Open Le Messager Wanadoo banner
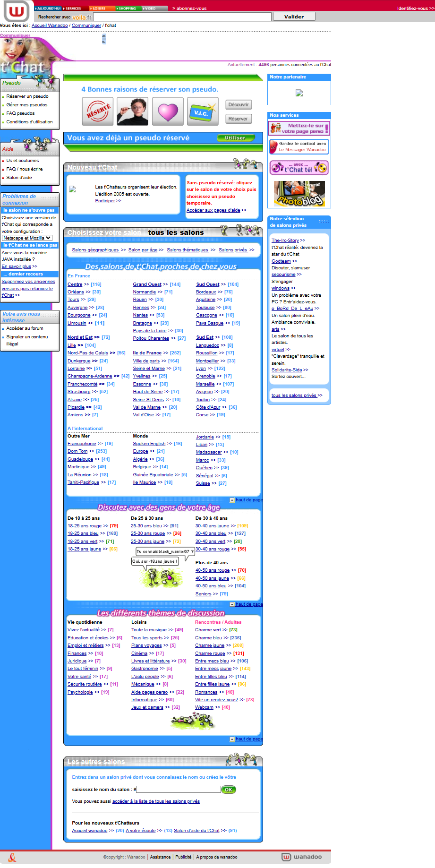Viewport: 435px width, 868px height. coord(299,146)
